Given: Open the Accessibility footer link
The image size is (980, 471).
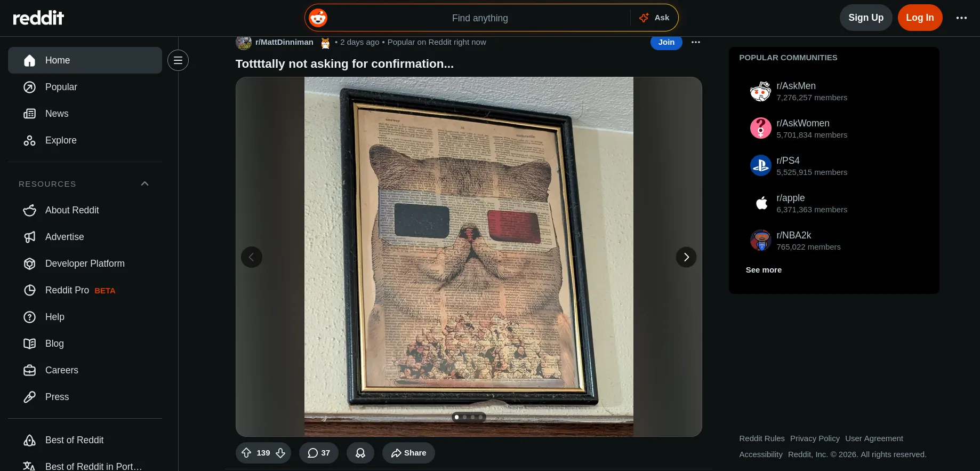Looking at the screenshot, I should pyautogui.click(x=761, y=454).
